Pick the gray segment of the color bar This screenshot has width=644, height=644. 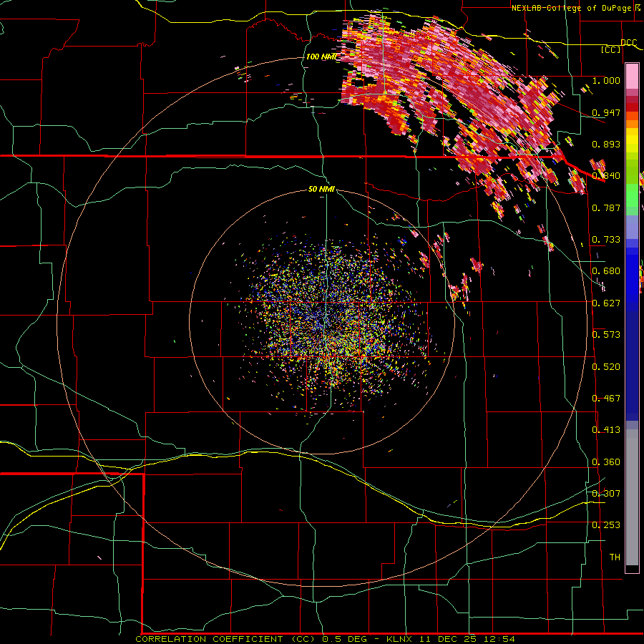[632, 497]
